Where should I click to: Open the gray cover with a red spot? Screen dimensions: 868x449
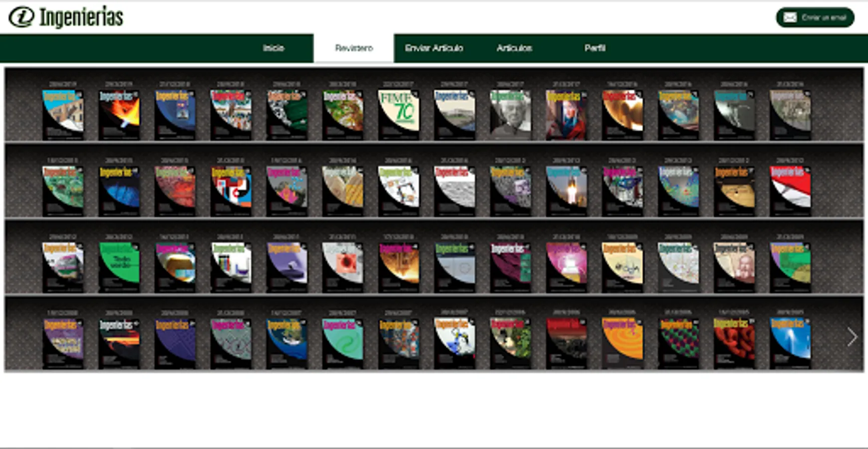(342, 267)
